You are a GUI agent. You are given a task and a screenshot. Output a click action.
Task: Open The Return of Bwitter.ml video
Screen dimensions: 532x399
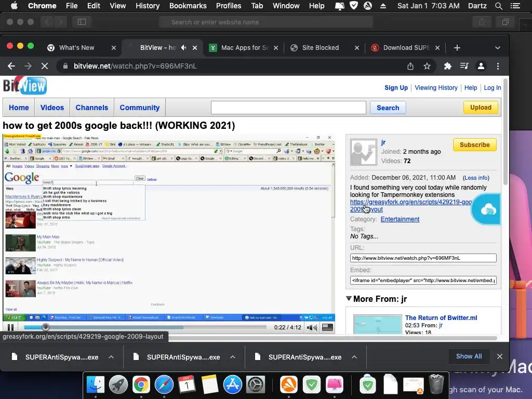coord(441,318)
